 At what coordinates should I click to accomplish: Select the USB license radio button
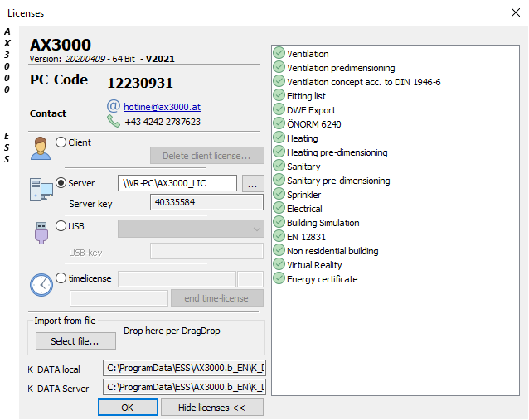(x=61, y=226)
